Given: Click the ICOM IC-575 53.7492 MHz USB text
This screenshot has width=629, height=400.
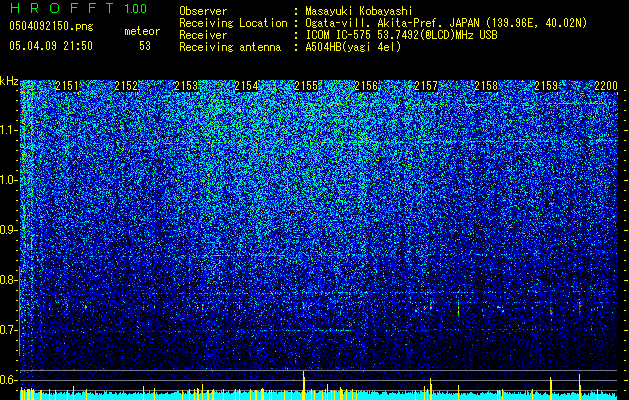Looking at the screenshot, I should (x=401, y=35).
